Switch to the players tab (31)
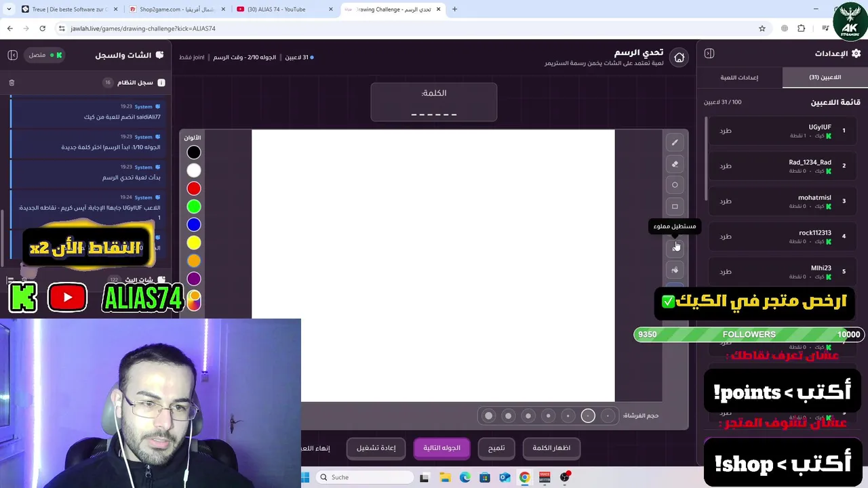 click(x=825, y=77)
